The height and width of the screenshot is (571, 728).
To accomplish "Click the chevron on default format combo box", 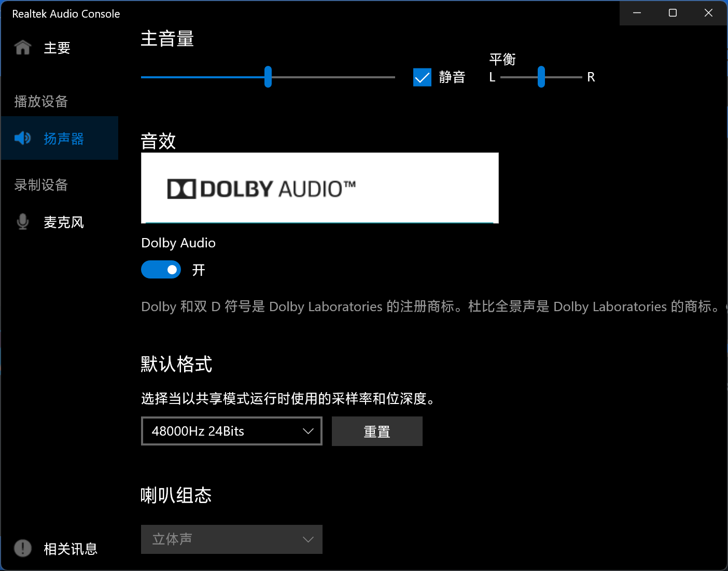I will point(308,431).
